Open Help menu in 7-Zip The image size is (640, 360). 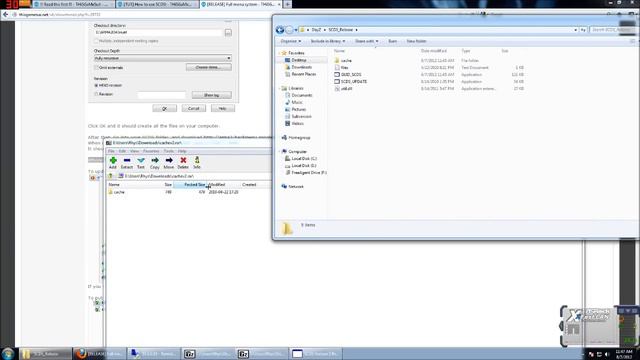pos(182,151)
